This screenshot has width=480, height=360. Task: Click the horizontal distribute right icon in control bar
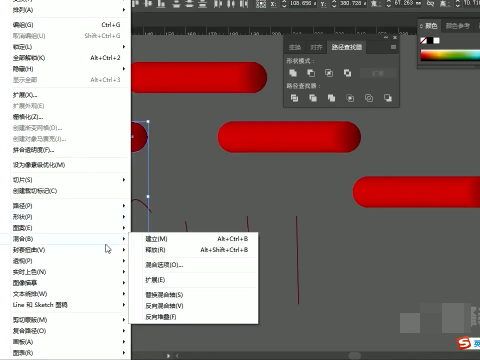click(x=244, y=4)
